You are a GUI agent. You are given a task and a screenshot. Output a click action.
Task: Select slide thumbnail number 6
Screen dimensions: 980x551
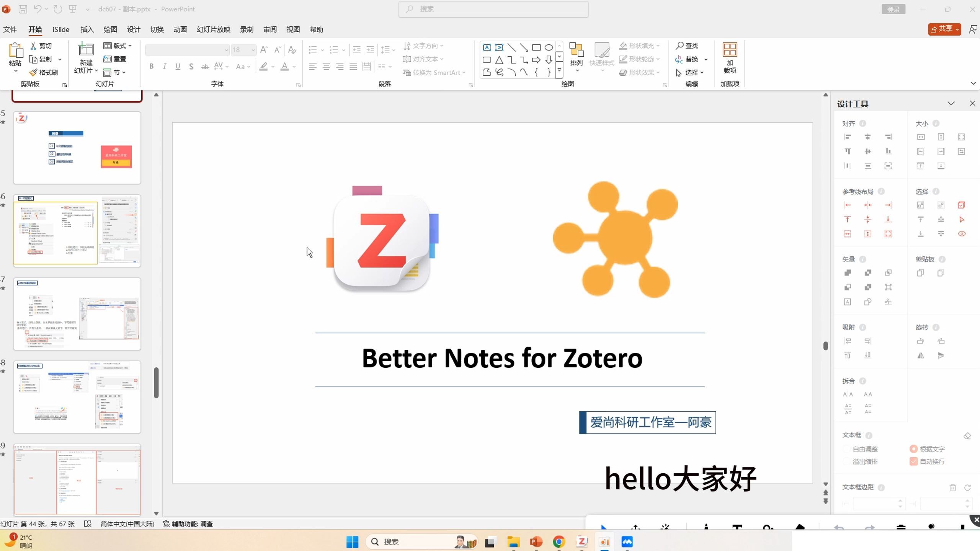[x=77, y=231]
